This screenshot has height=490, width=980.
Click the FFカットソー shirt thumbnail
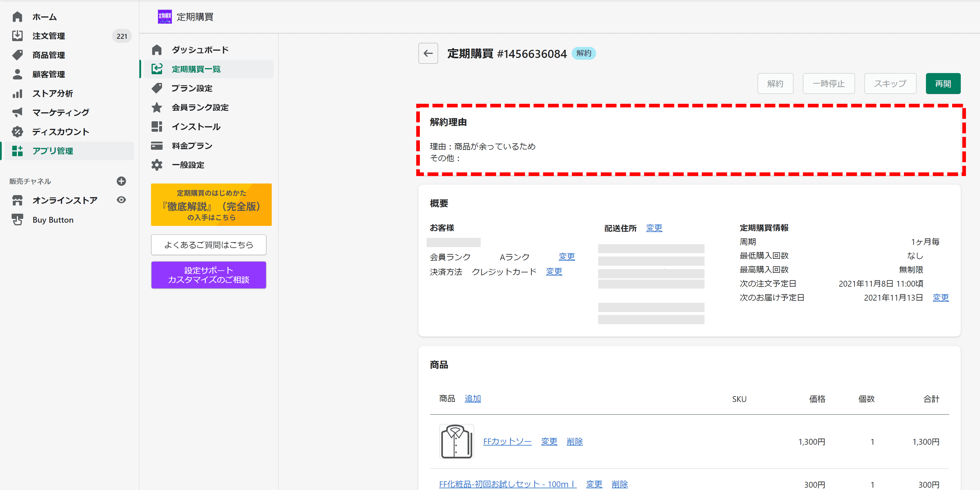(456, 441)
